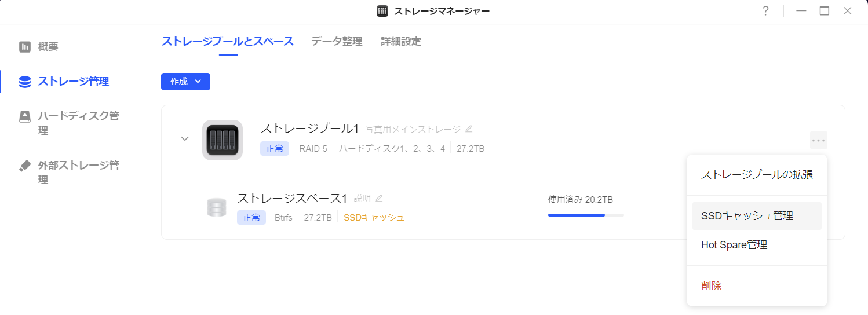Edit storage space 1 description pencil icon

[x=379, y=198]
